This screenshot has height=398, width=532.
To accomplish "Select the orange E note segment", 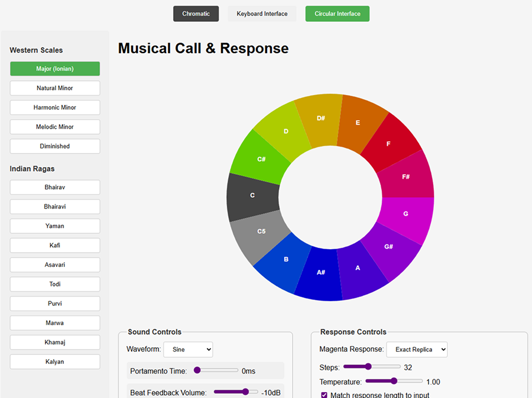I will click(358, 123).
